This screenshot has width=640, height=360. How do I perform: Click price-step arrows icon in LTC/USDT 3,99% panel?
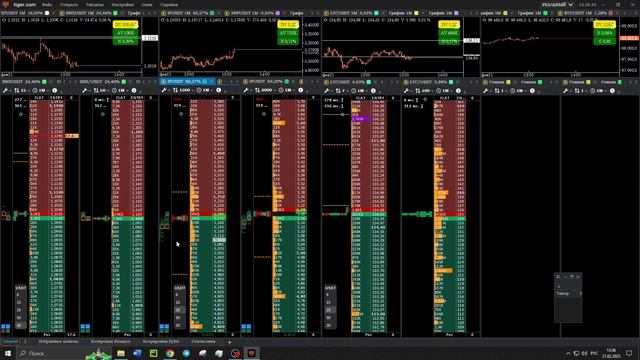pyautogui.click(x=418, y=91)
